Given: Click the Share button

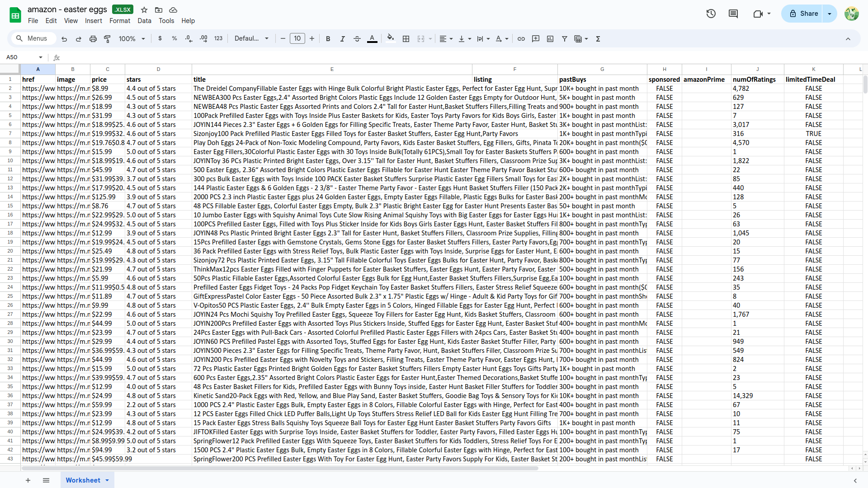Looking at the screenshot, I should pos(804,14).
